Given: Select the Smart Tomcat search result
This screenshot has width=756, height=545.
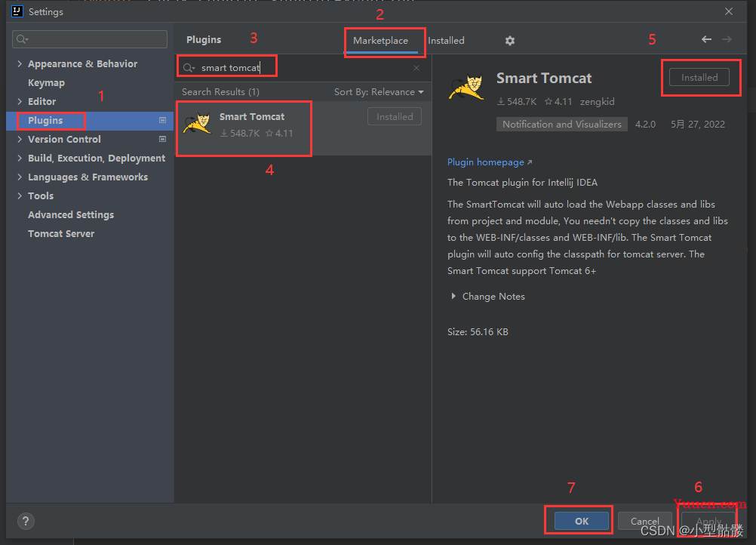Looking at the screenshot, I should point(303,128).
